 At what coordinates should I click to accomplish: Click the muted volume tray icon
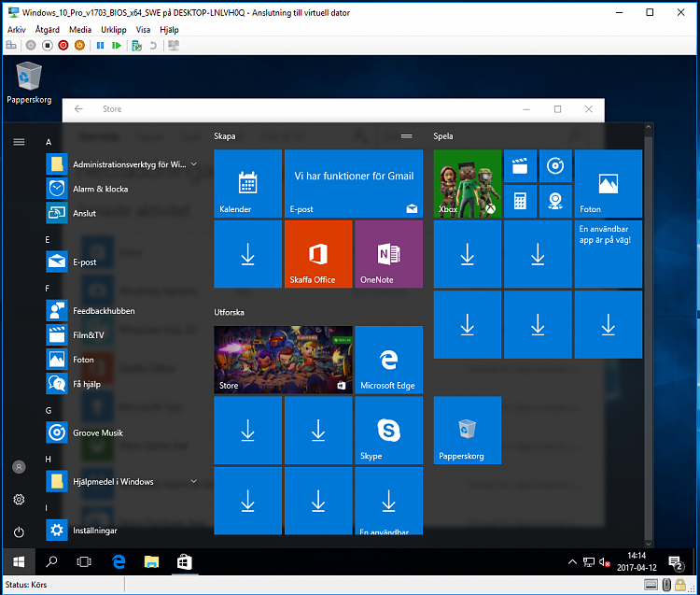click(605, 562)
